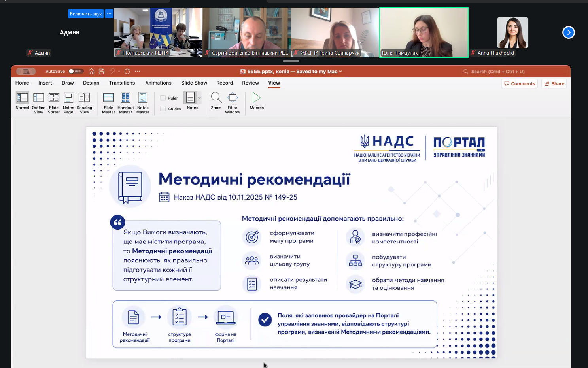Screen dimensions: 588x368
Task: Click muted mic icon beside Админ label
Action: click(30, 53)
